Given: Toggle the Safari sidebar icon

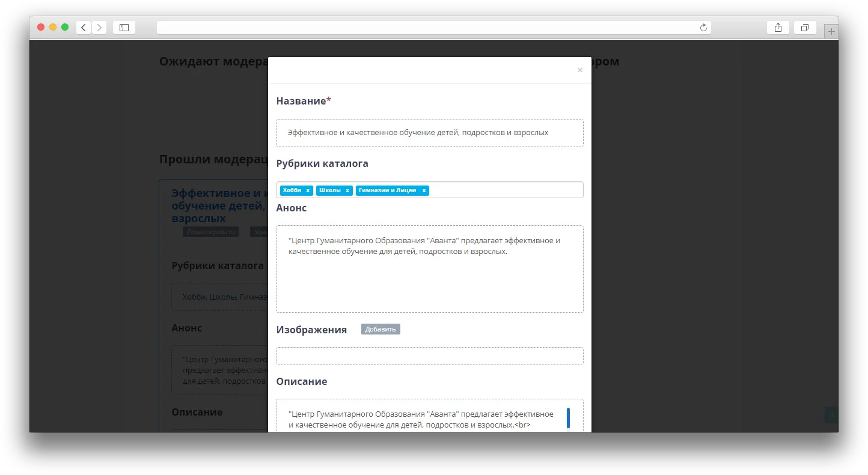Looking at the screenshot, I should [124, 28].
